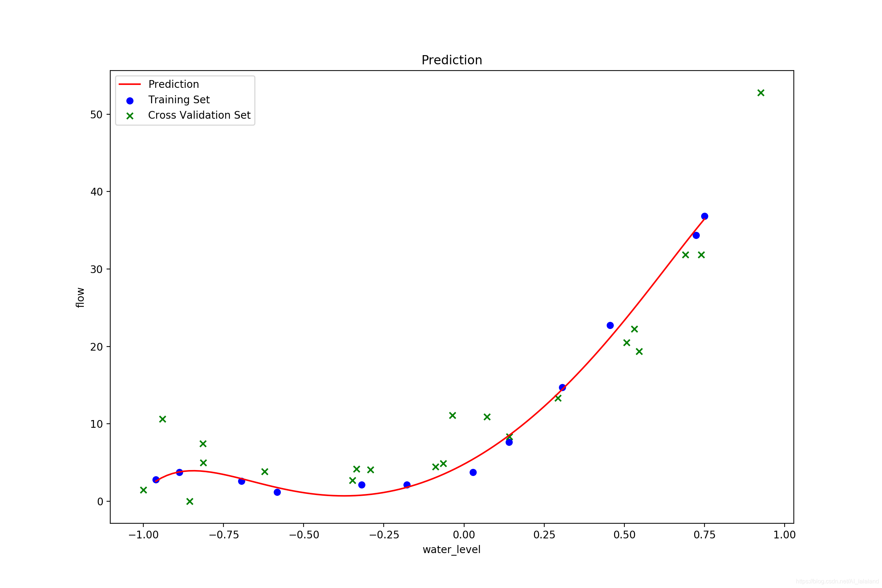Click the 'Training Set' legend text

(x=179, y=100)
